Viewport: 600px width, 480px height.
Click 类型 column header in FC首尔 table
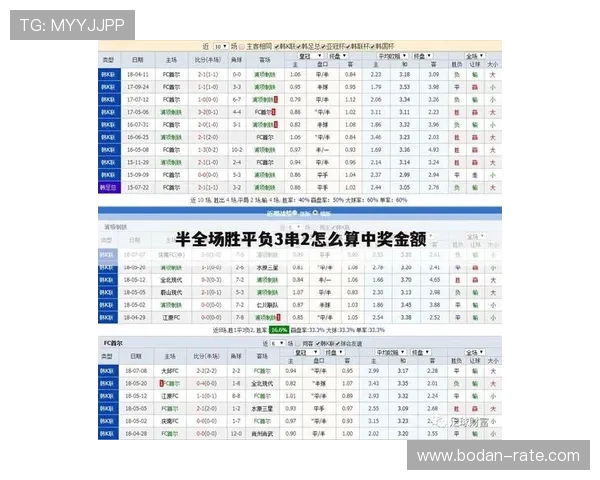pyautogui.click(x=107, y=356)
